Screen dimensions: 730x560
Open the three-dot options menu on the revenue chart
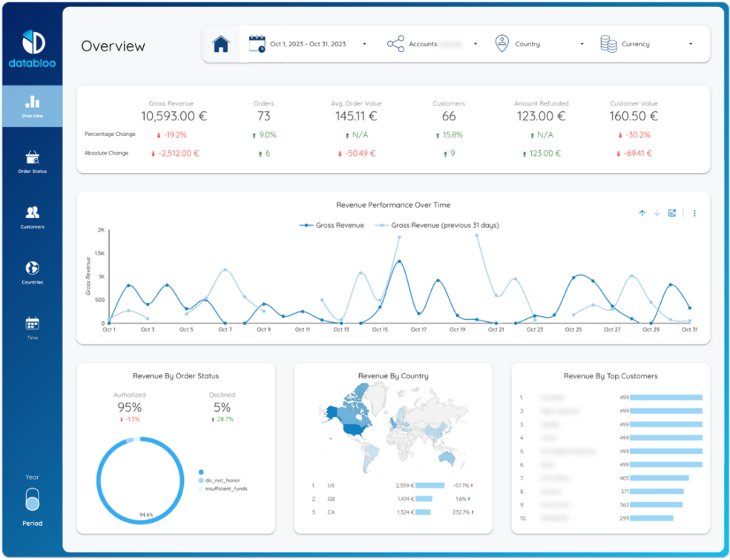click(694, 212)
